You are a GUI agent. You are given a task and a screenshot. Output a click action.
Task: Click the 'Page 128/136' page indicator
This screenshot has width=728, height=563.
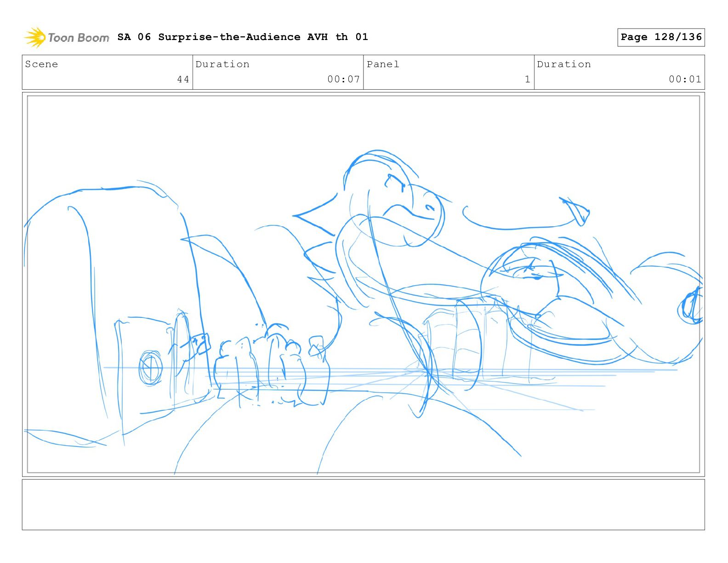[x=661, y=37]
